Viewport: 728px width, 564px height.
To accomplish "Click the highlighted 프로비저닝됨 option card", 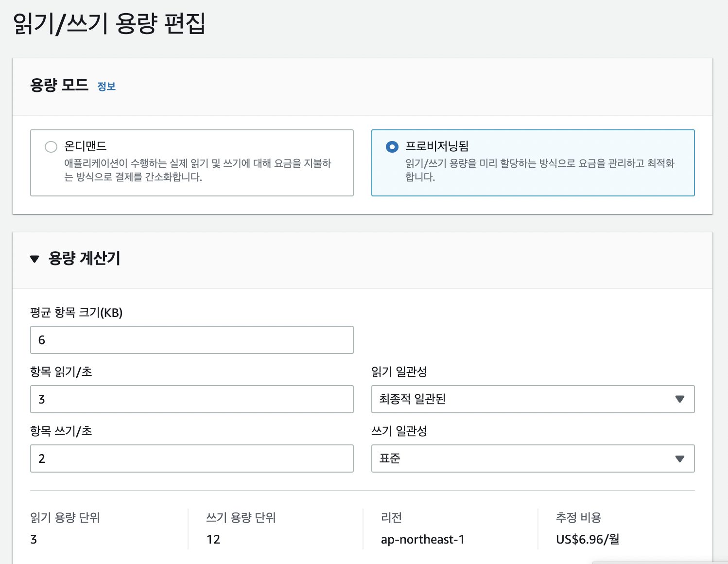I will click(x=533, y=163).
